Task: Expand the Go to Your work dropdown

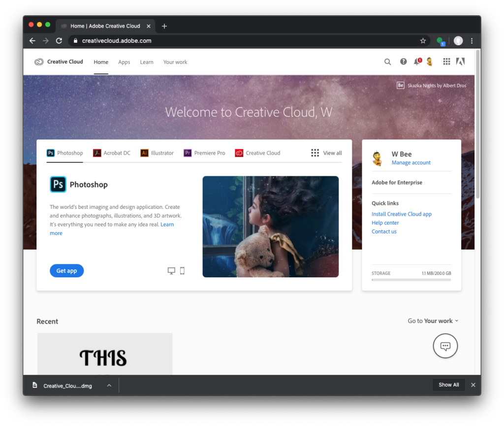Action: click(433, 321)
